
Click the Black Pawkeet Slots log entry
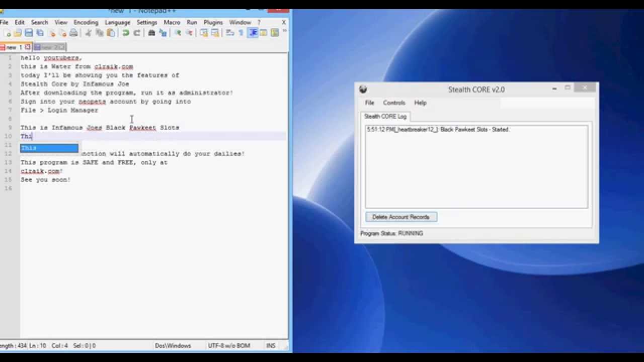[438, 129]
